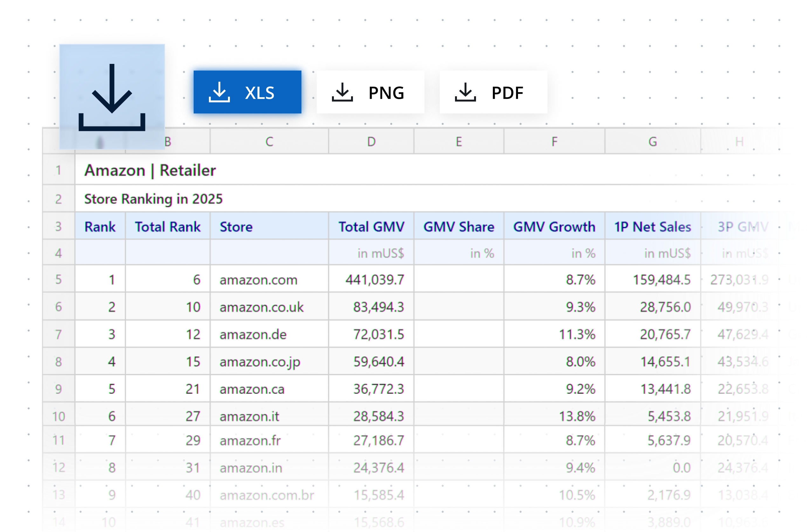Click the Amazon | Retailer title cell
The width and height of the screenshot is (807, 532).
click(150, 170)
